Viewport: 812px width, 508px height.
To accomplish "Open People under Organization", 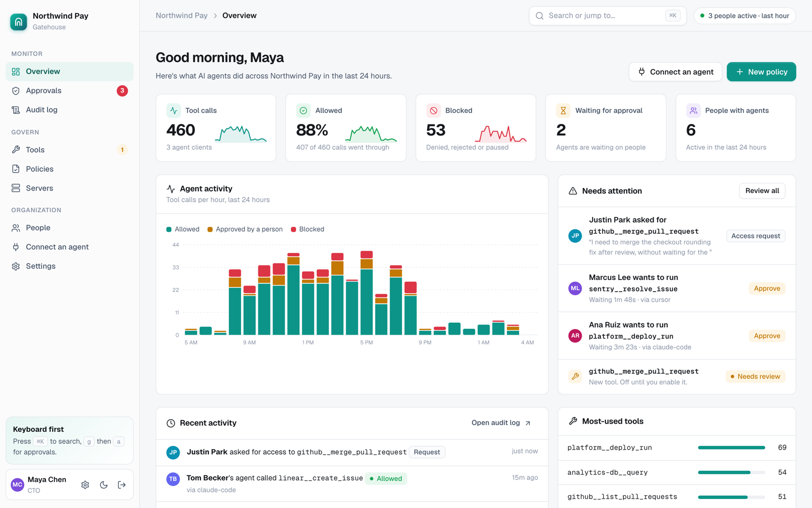I will coord(70,228).
